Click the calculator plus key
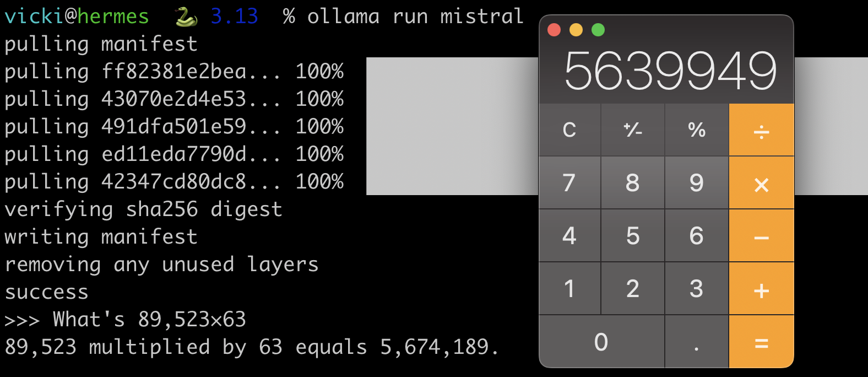Viewport: 868px width, 377px height. [x=761, y=289]
